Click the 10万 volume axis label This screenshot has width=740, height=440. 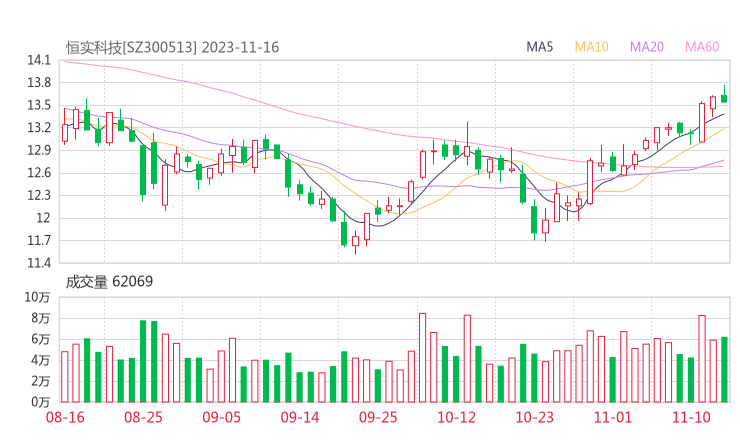point(37,297)
